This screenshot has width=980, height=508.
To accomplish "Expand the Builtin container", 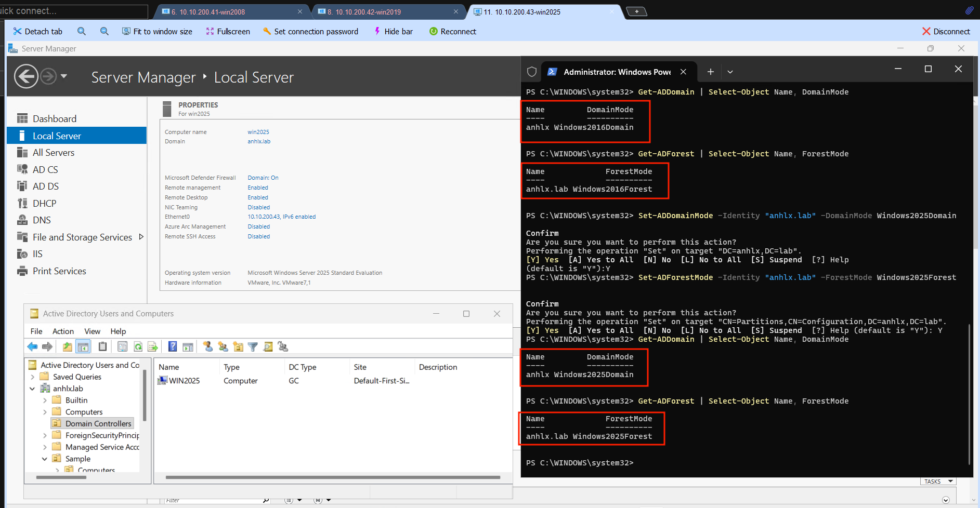I will click(45, 400).
